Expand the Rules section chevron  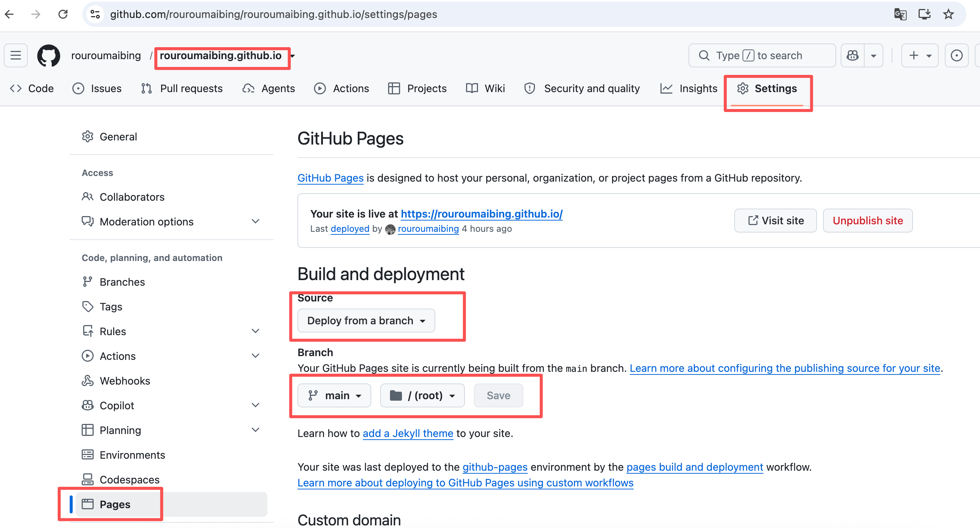pos(255,331)
